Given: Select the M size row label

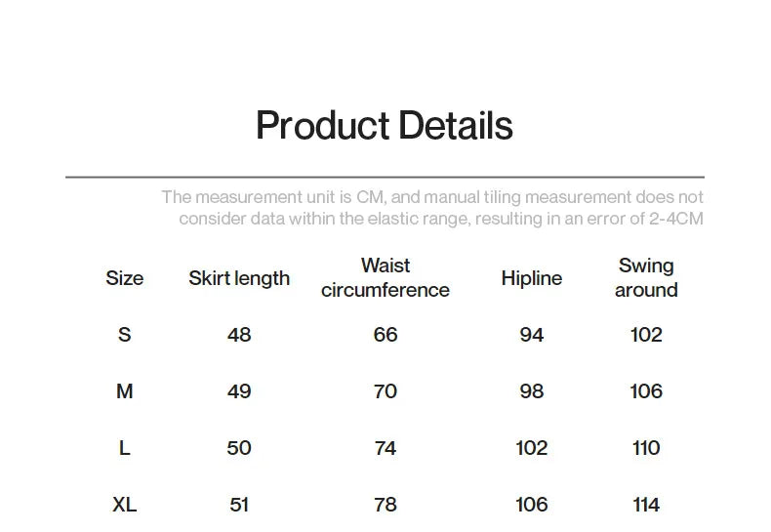Looking at the screenshot, I should pos(124,391).
